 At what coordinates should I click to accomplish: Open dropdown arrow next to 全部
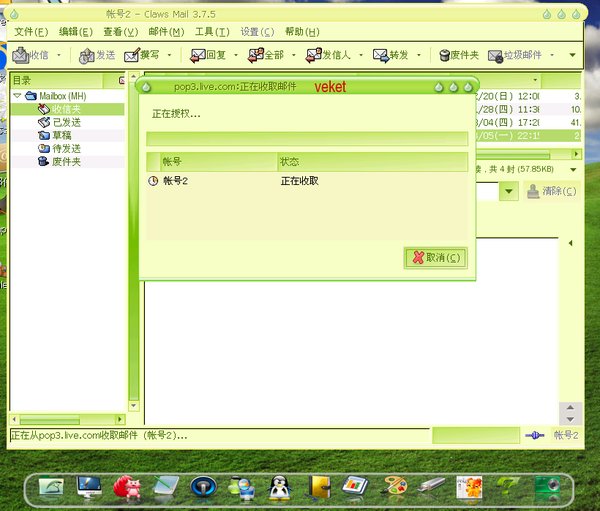coord(293,55)
